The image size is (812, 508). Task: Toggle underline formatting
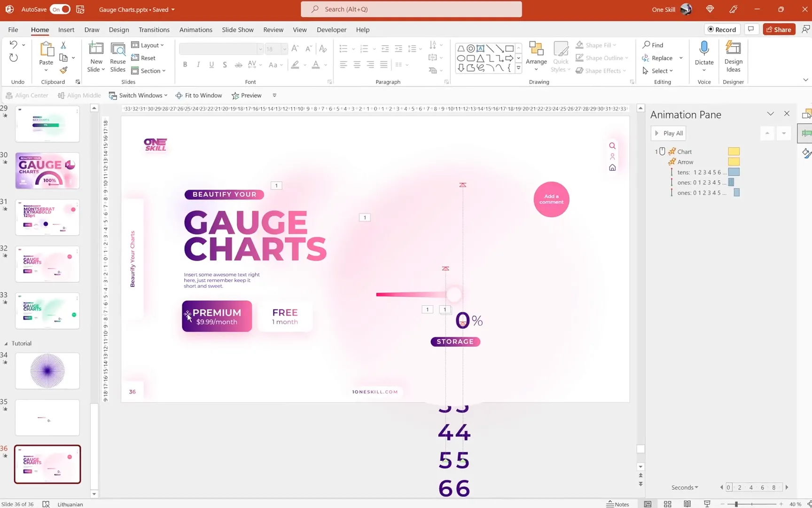click(211, 64)
